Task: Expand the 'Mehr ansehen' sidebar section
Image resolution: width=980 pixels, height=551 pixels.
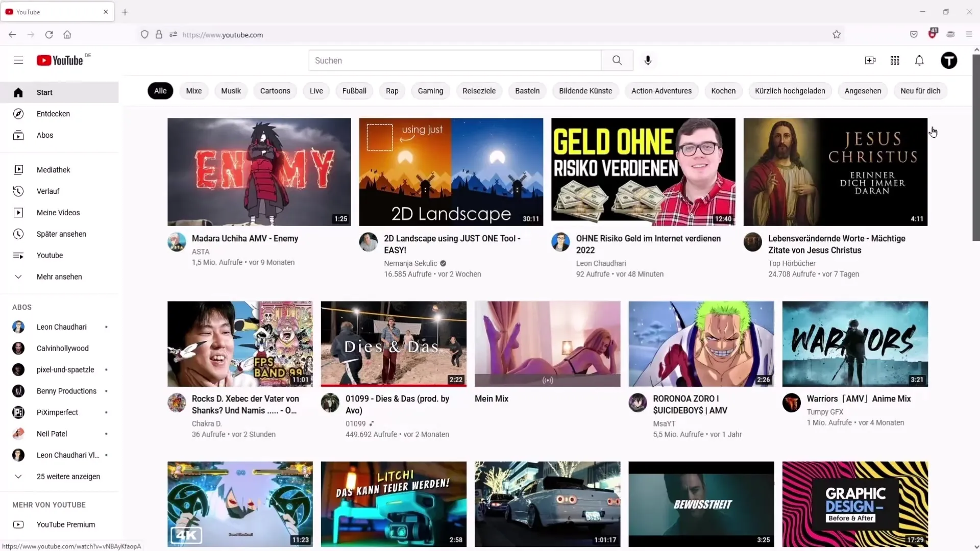Action: (59, 277)
